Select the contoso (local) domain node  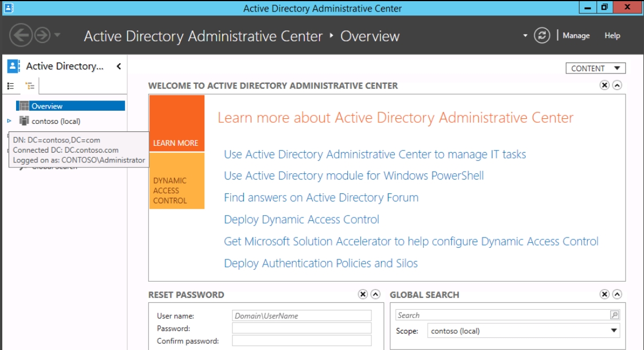56,121
